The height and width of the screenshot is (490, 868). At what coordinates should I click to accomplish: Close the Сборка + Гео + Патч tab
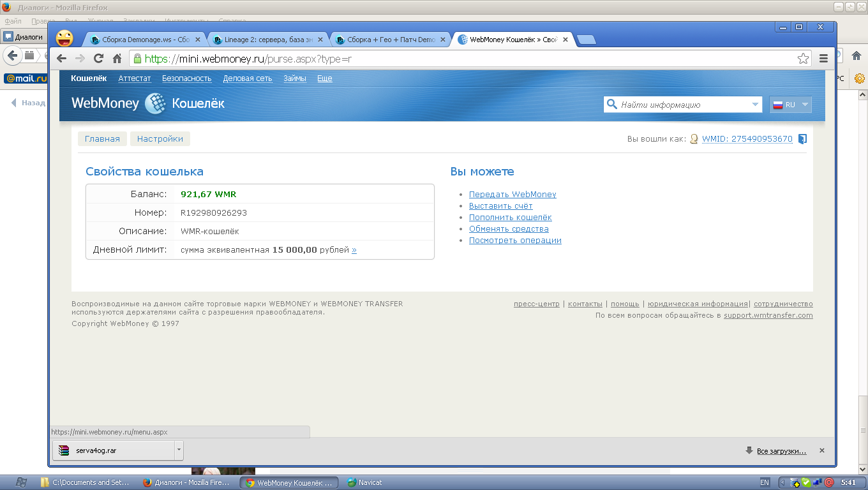point(444,40)
